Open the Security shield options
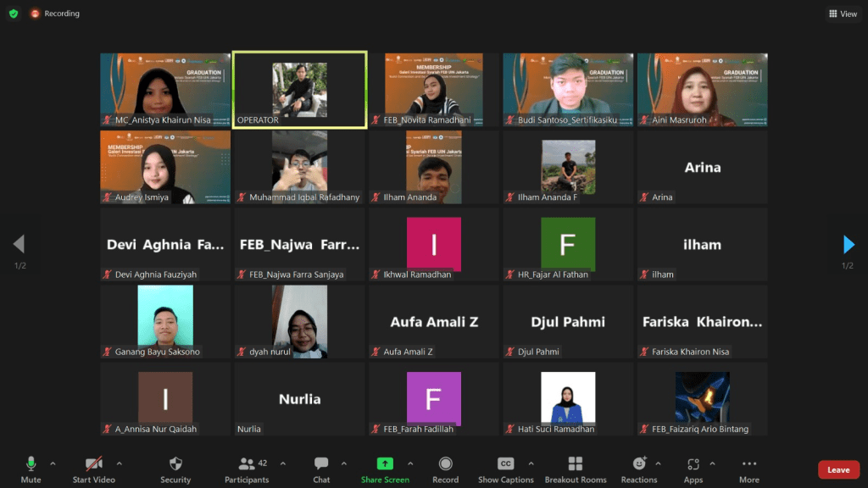868x488 pixels. coord(175,469)
